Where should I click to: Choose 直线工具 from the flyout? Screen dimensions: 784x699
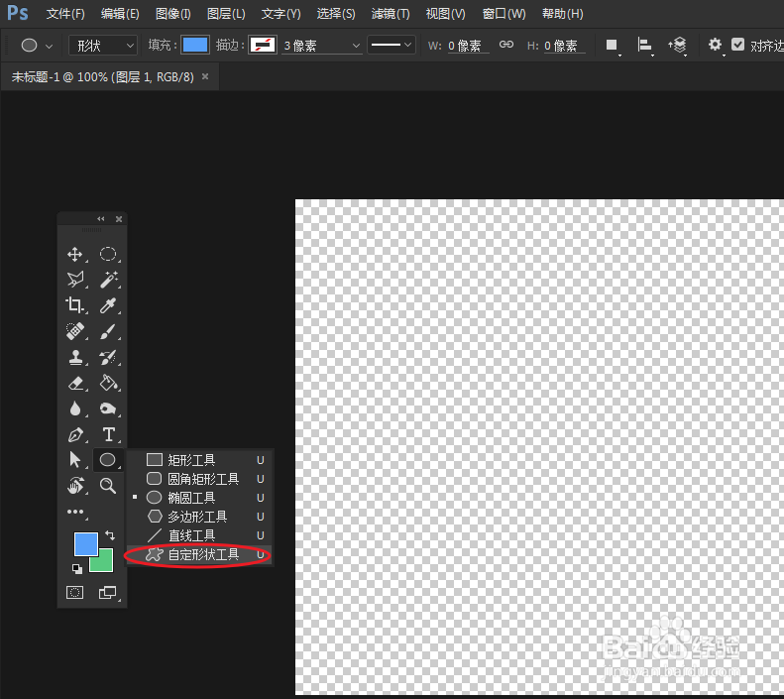[x=199, y=535]
